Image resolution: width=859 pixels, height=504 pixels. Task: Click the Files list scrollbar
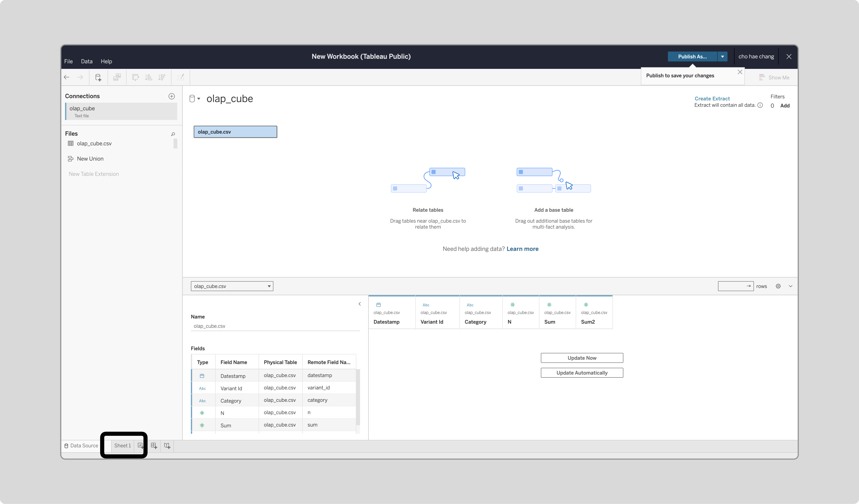click(175, 143)
